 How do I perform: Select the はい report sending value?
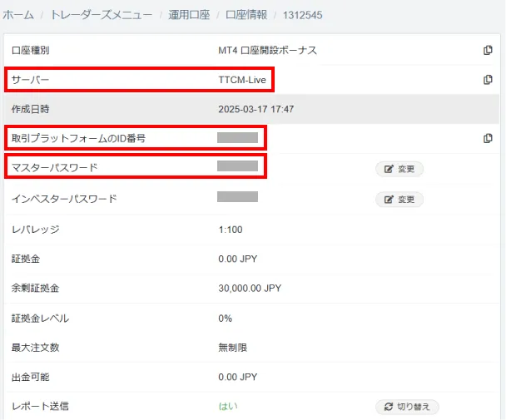228,406
